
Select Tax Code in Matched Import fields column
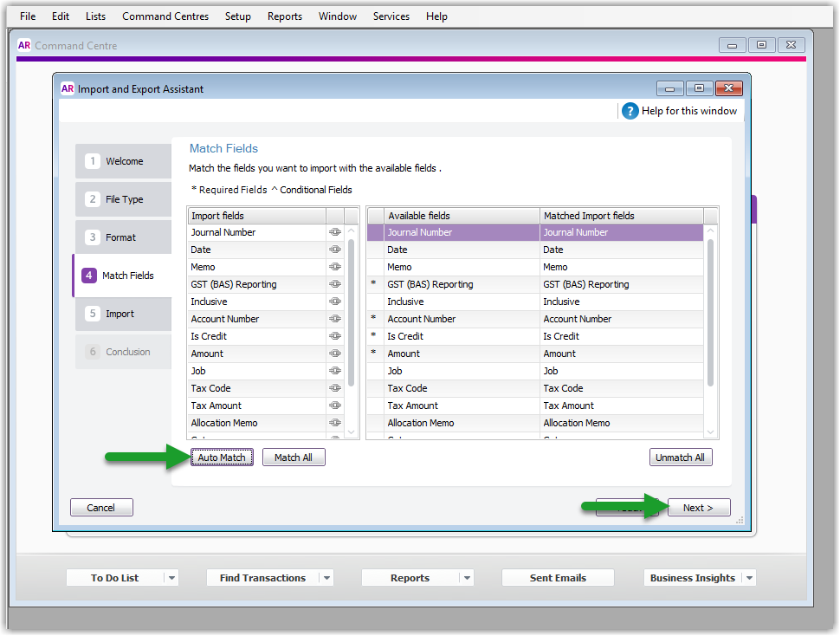click(x=622, y=388)
